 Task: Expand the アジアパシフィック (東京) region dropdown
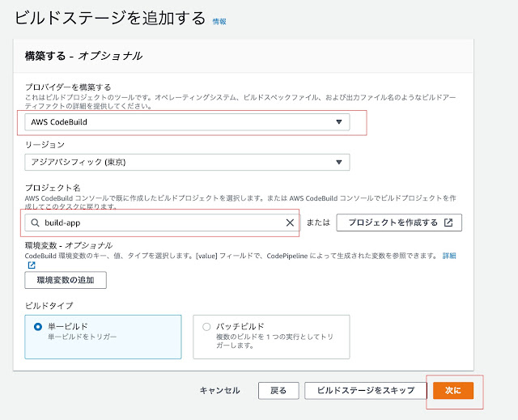pyautogui.click(x=187, y=162)
